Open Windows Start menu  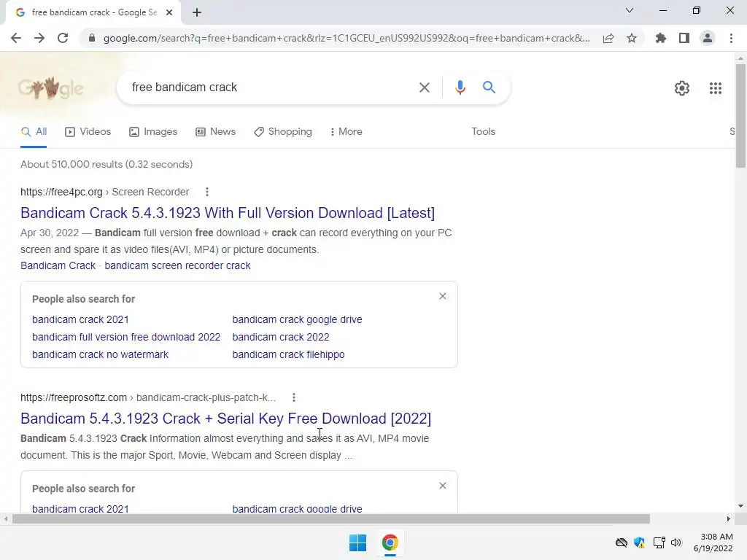(x=357, y=542)
